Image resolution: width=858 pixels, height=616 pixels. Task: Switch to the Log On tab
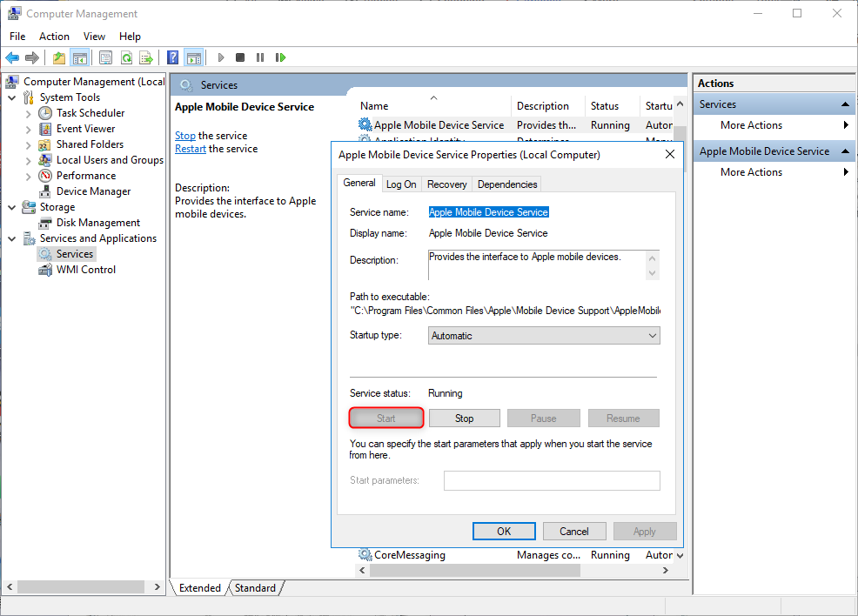tap(401, 184)
